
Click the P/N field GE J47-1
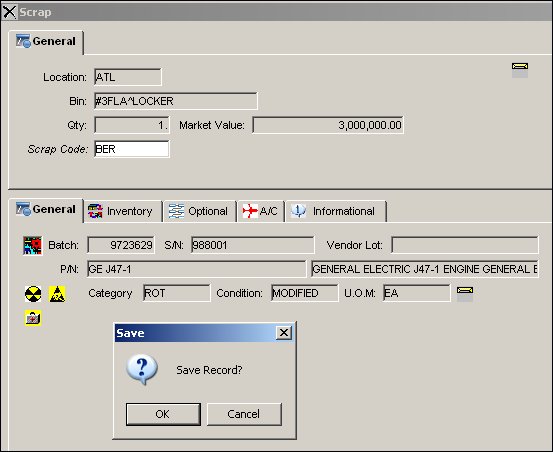click(x=196, y=269)
